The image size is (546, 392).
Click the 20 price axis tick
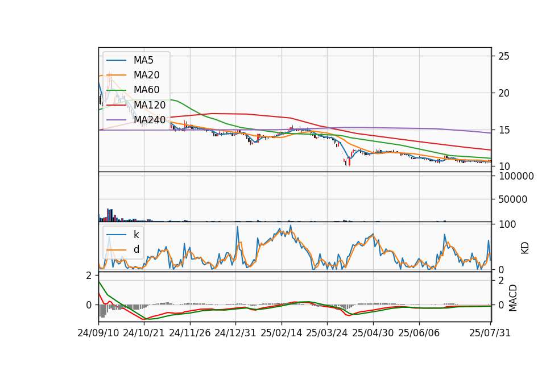503,93
